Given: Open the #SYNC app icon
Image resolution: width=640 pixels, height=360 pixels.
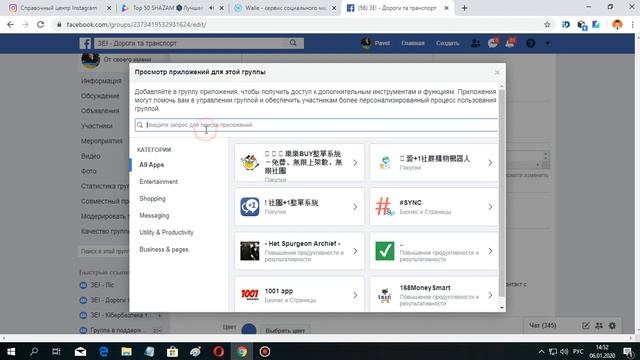Looking at the screenshot, I should pos(384,207).
